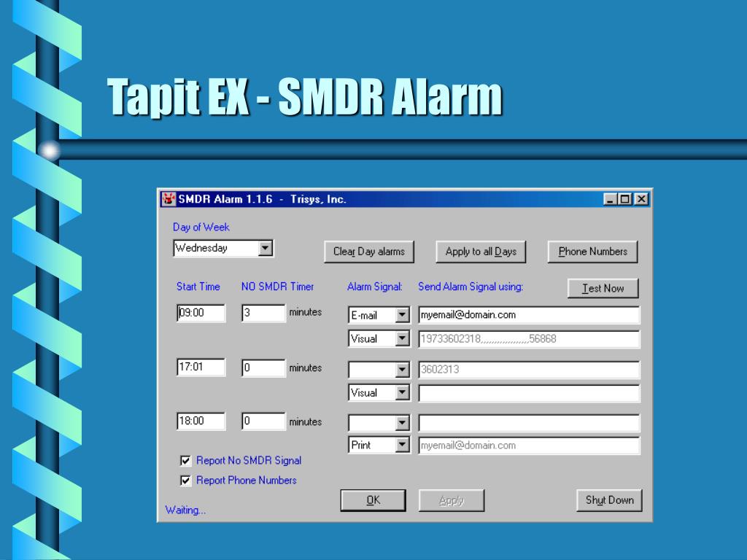Click the Send Alarm Signal using label
Screen dimensions: 747x560
coord(471,287)
